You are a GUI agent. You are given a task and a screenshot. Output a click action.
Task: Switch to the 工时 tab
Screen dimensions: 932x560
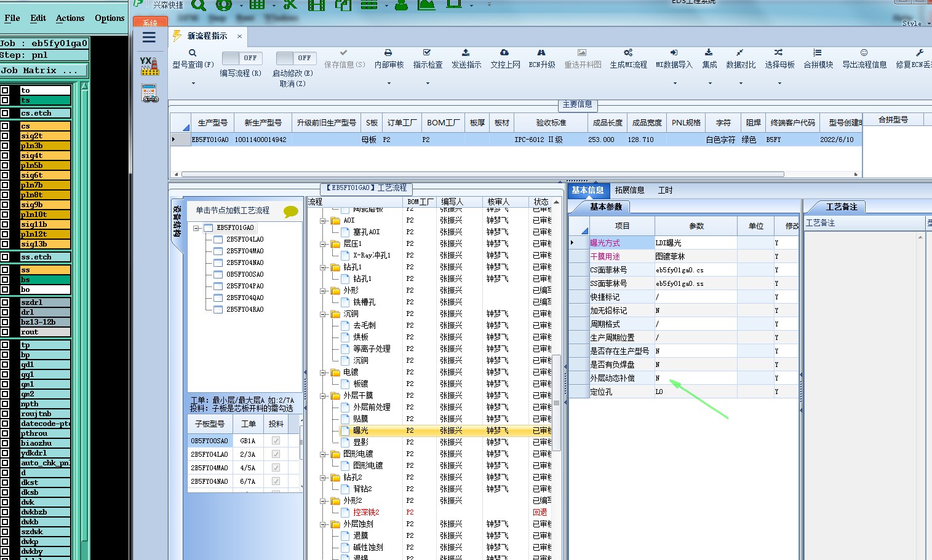665,191
